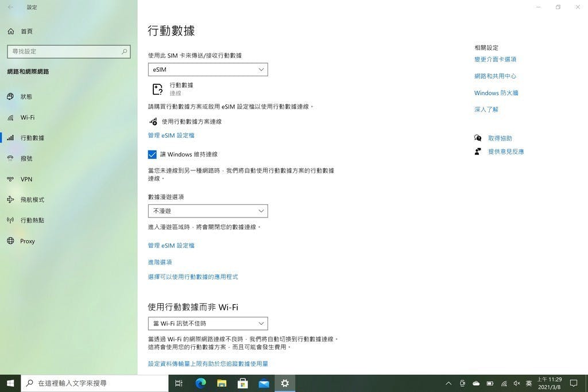The image size is (588, 392).
Task: Open network flyout from tray Wi-Fi icon
Action: [x=504, y=383]
